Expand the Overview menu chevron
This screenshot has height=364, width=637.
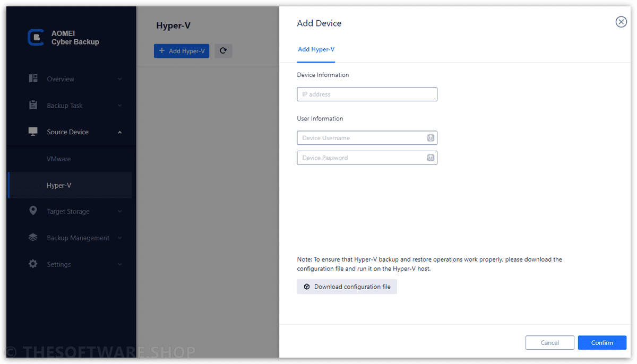119,79
